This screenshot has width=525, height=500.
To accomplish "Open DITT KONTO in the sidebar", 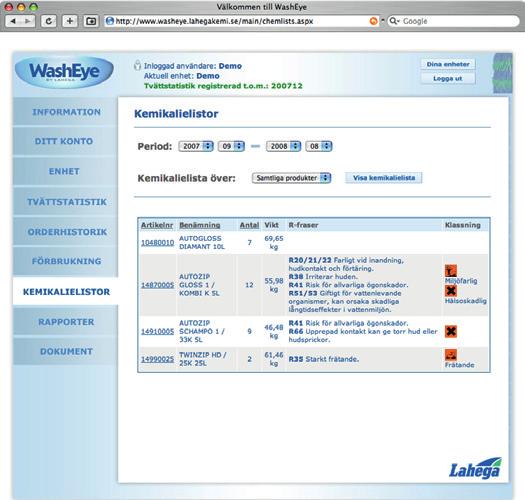I will point(66,141).
